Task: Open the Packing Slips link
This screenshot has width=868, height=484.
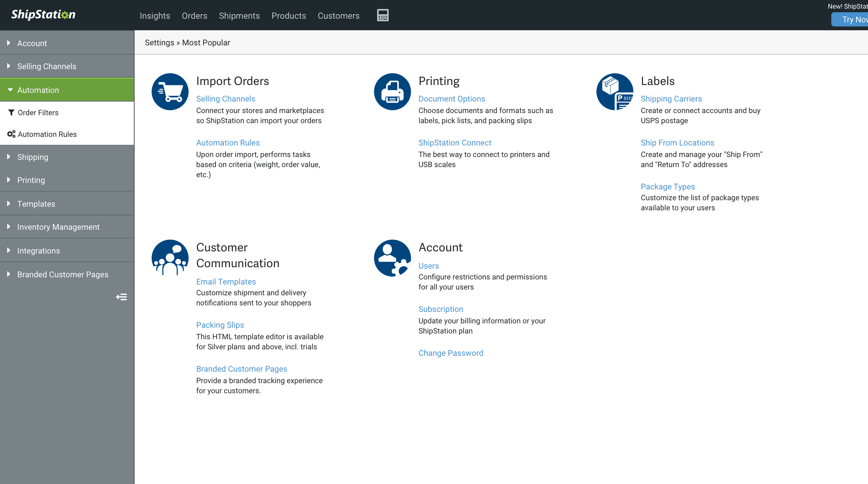Action: pos(220,325)
